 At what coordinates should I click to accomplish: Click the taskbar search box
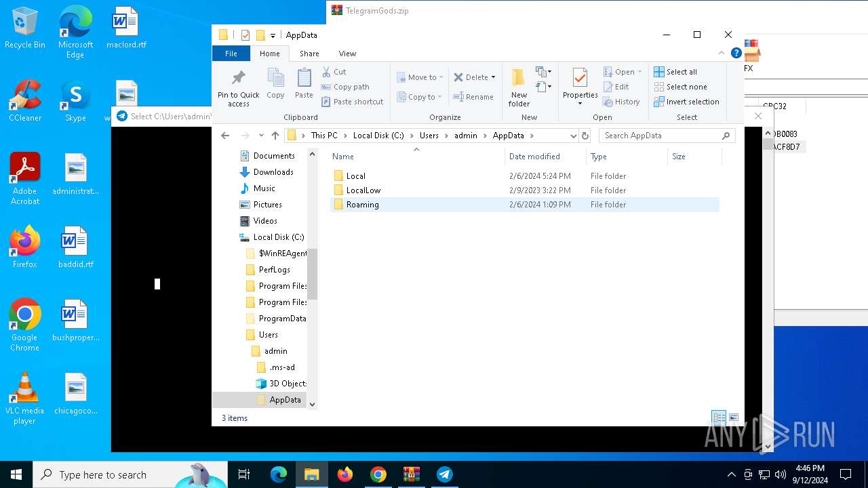[130, 474]
